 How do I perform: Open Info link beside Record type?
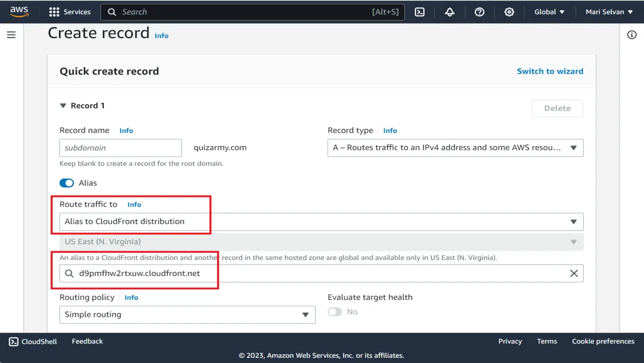click(390, 130)
